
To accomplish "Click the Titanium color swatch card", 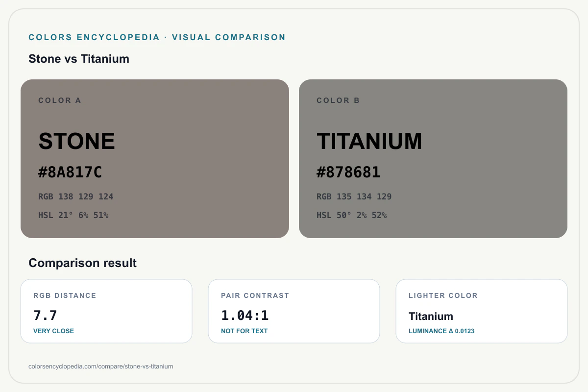I will click(433, 159).
